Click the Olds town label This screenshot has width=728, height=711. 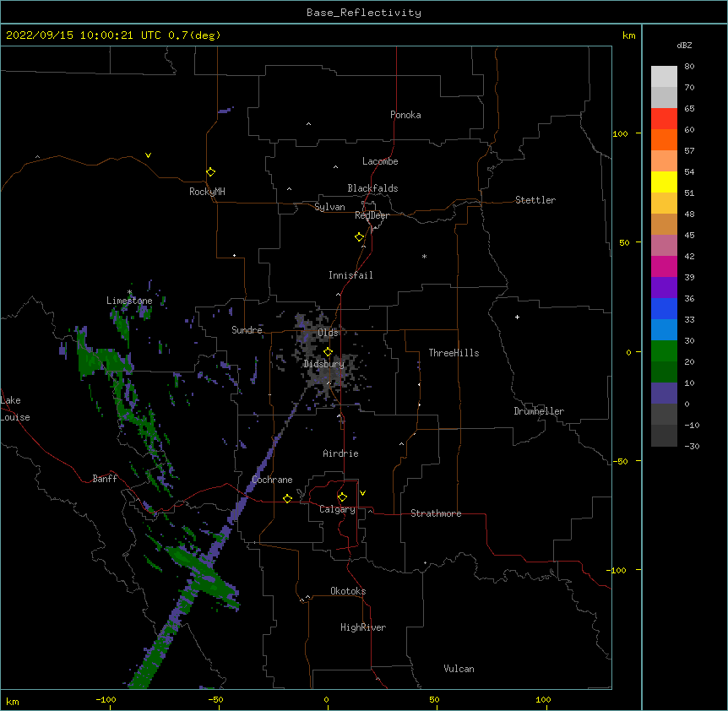point(328,333)
